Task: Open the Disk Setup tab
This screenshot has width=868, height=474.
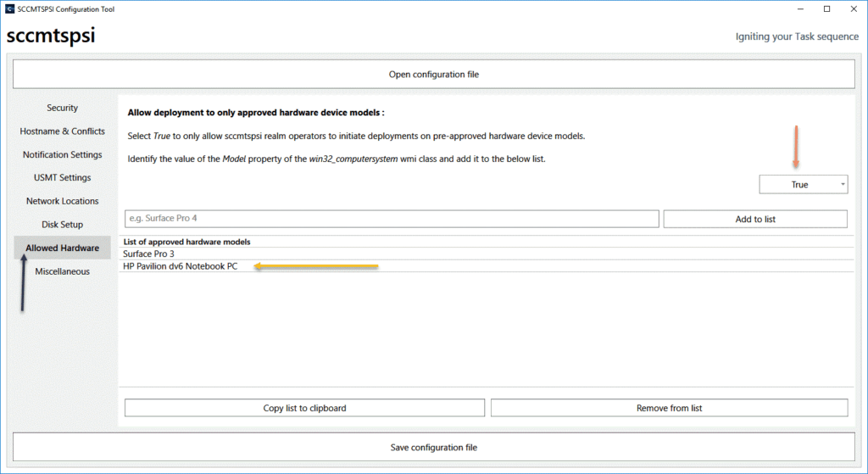Action: click(62, 225)
